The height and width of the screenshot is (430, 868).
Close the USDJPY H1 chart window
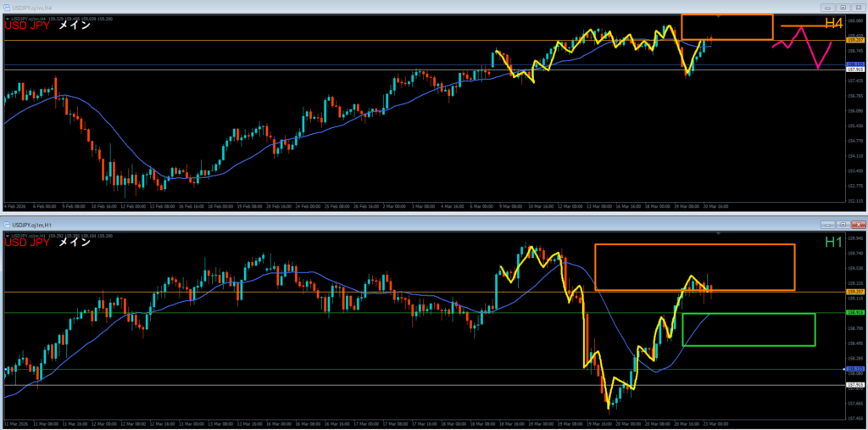tap(858, 225)
